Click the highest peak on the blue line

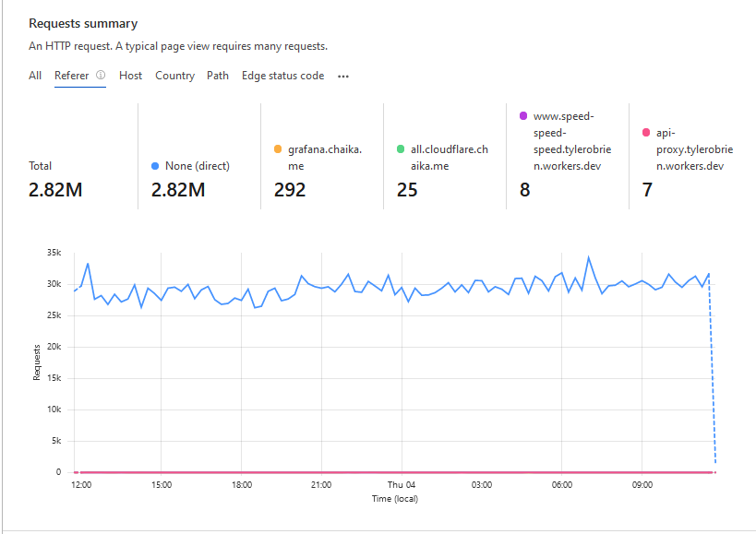(x=588, y=257)
